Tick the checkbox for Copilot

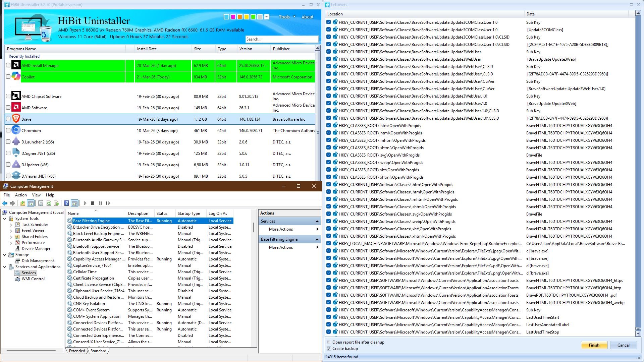(8, 77)
